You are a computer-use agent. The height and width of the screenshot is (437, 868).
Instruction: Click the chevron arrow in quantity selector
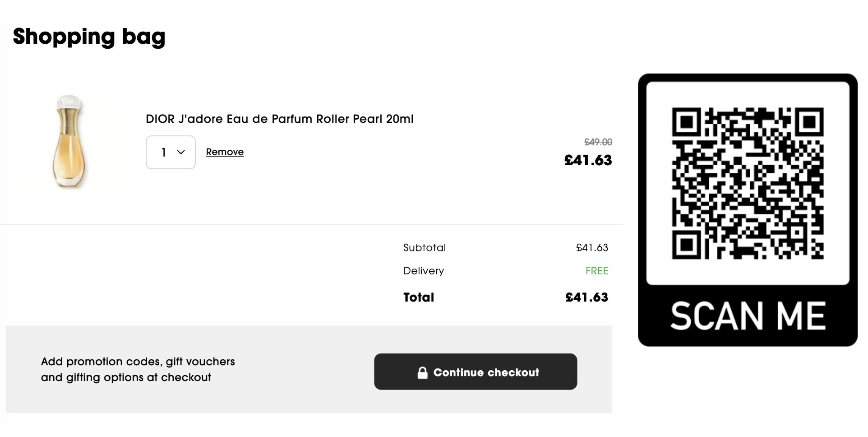tap(181, 152)
